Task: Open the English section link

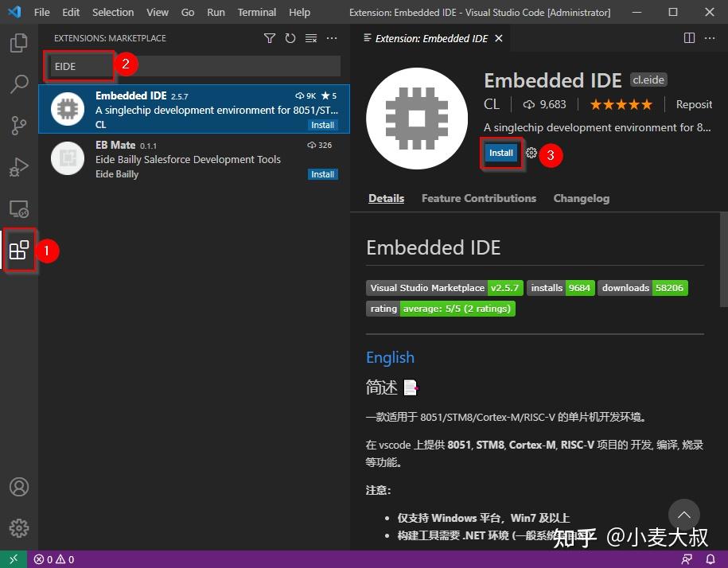Action: [x=390, y=357]
